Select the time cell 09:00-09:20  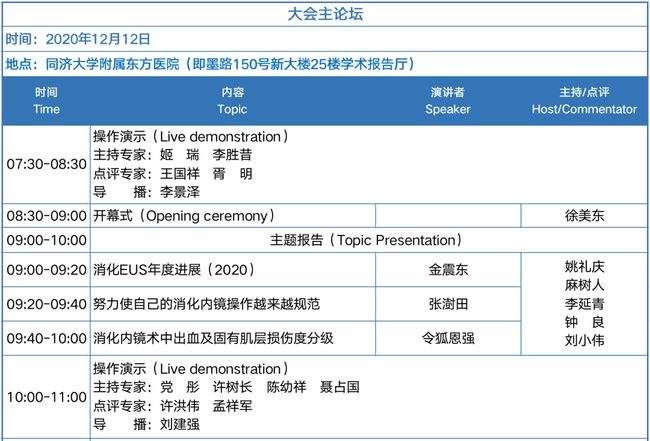[46, 270]
